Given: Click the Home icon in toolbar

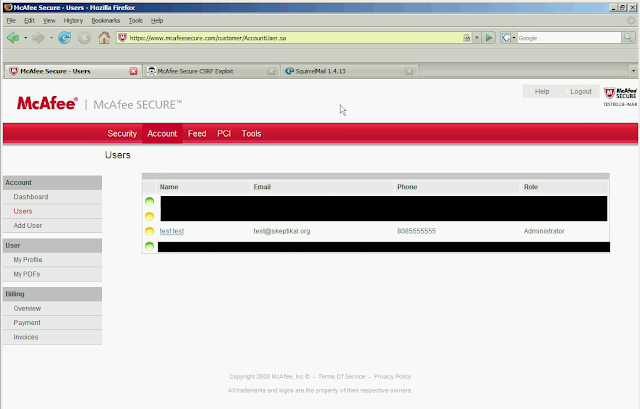Looking at the screenshot, I should [104, 38].
